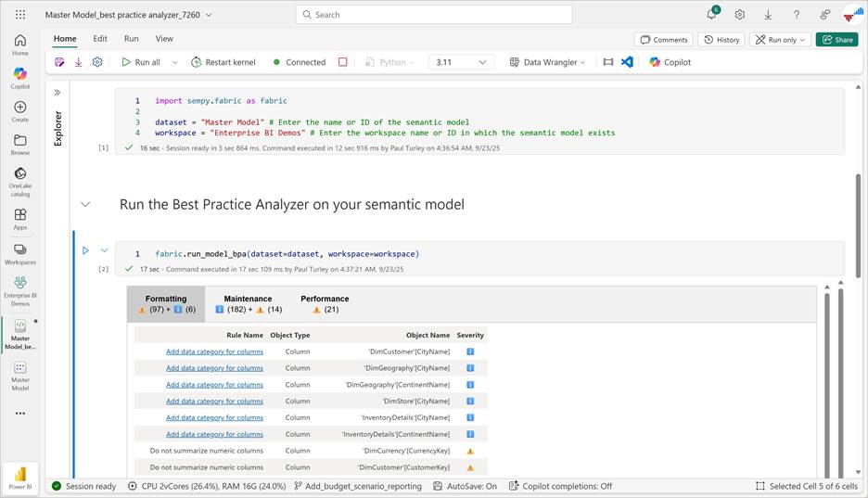Image resolution: width=868 pixels, height=498 pixels.
Task: Collapse cell 2 chevron
Action: (x=104, y=250)
